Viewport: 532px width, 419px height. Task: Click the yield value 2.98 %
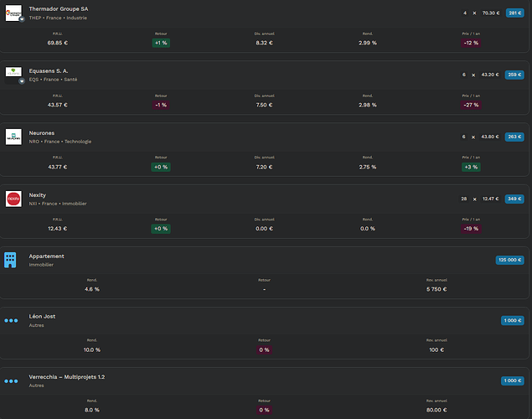click(x=368, y=105)
